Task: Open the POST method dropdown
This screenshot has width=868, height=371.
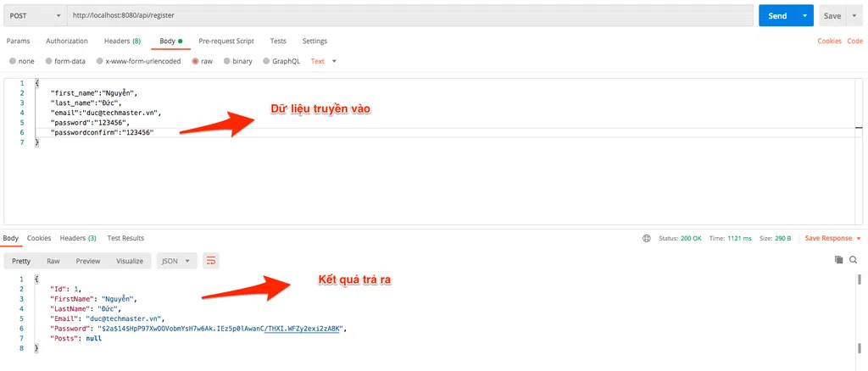Action: (35, 16)
